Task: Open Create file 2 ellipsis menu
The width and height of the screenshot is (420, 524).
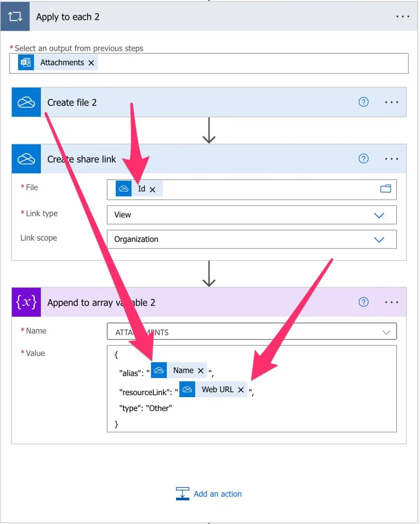Action: (x=392, y=102)
